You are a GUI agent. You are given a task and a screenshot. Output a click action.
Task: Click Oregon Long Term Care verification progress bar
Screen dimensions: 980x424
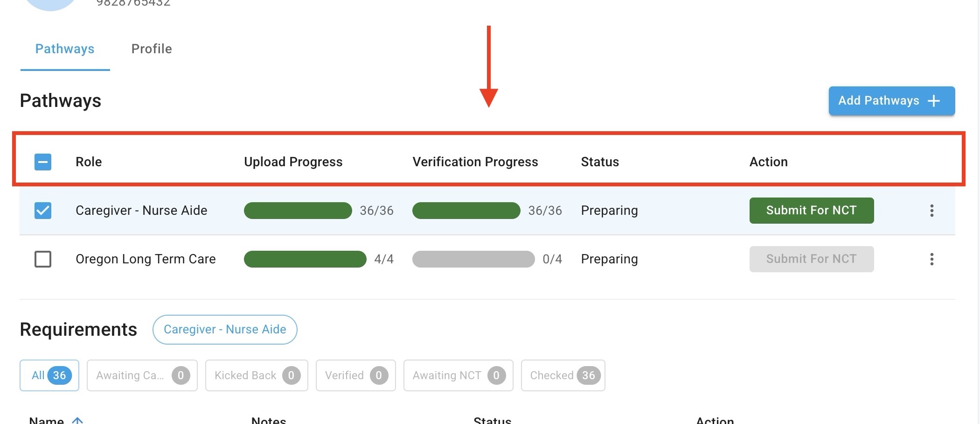[473, 259]
